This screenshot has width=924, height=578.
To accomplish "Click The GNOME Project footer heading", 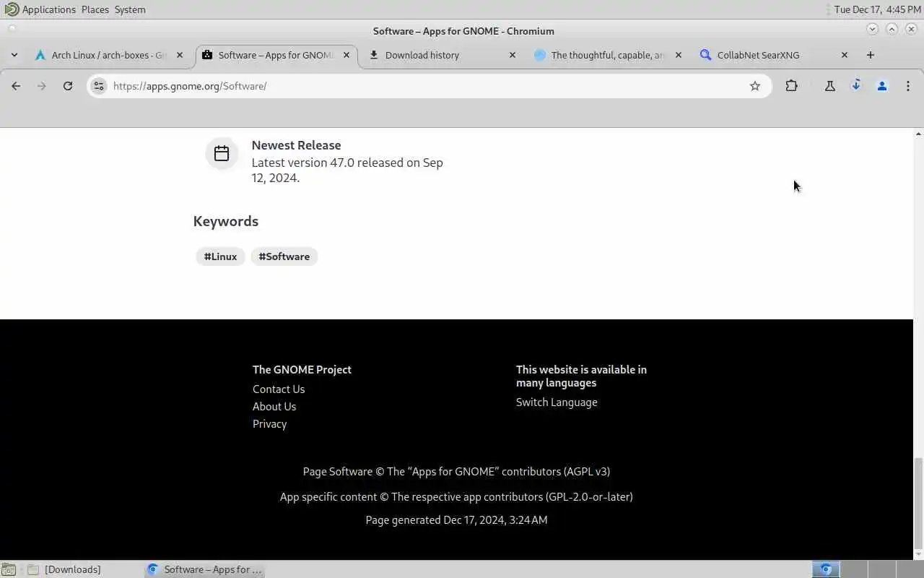I will click(302, 369).
